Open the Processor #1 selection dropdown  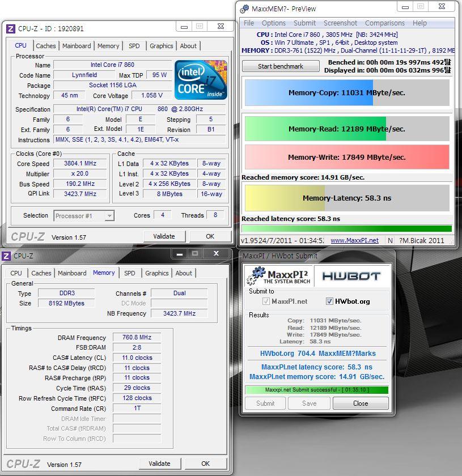tap(84, 216)
